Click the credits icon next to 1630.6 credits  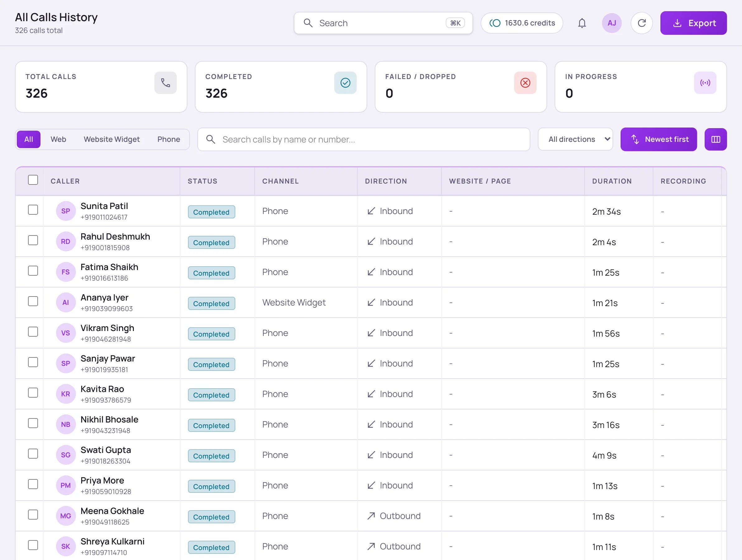495,23
